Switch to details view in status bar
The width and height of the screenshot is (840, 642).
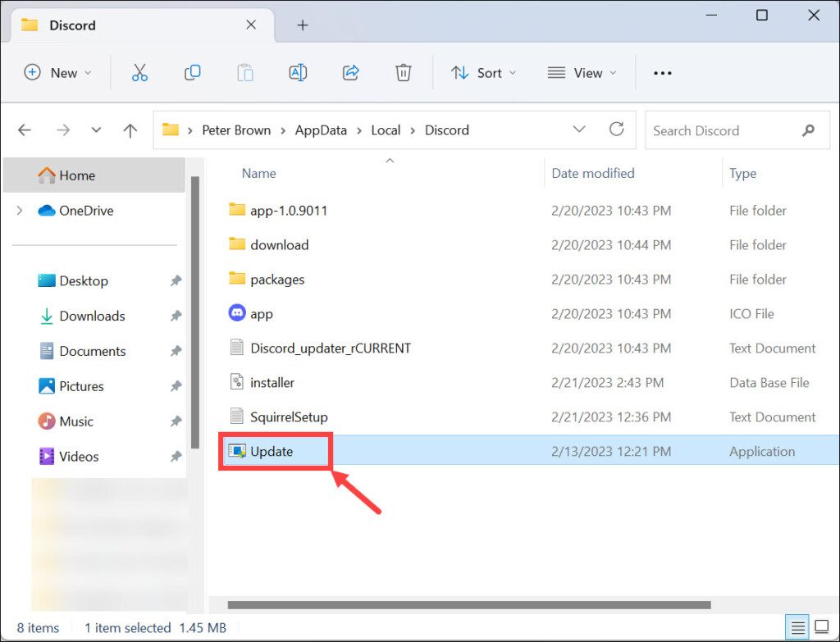coord(797,628)
